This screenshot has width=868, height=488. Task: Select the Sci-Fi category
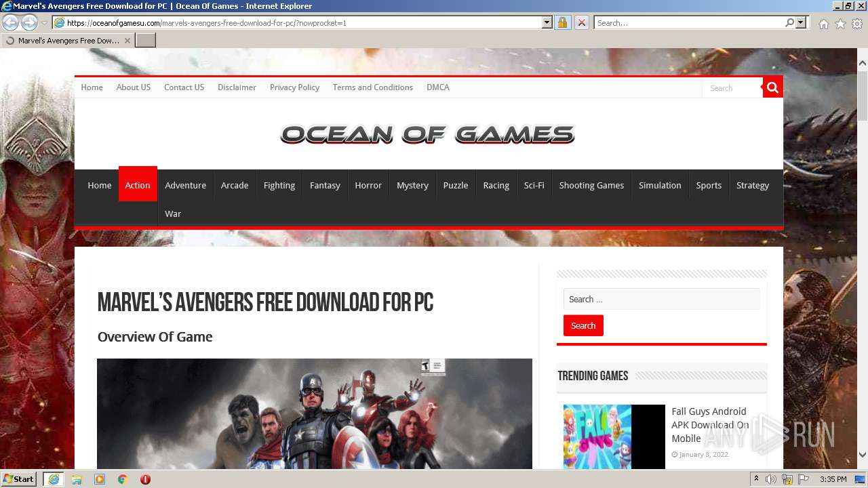pos(534,185)
